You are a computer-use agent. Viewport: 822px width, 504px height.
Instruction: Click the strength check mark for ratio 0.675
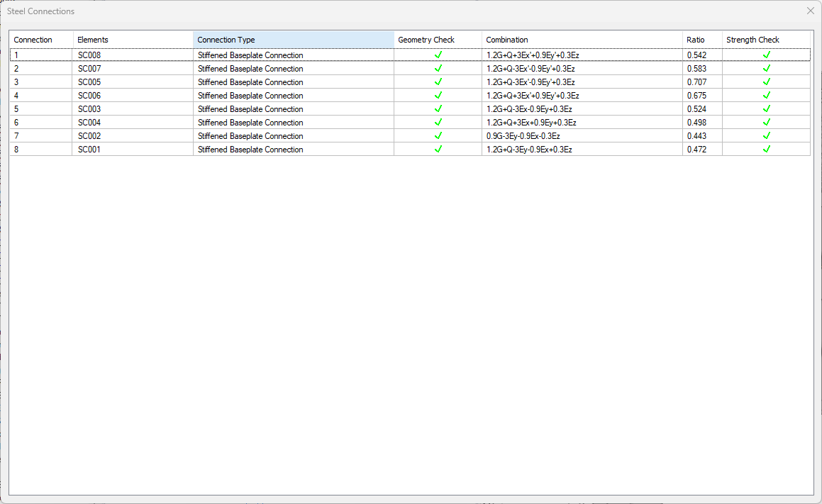(x=767, y=96)
